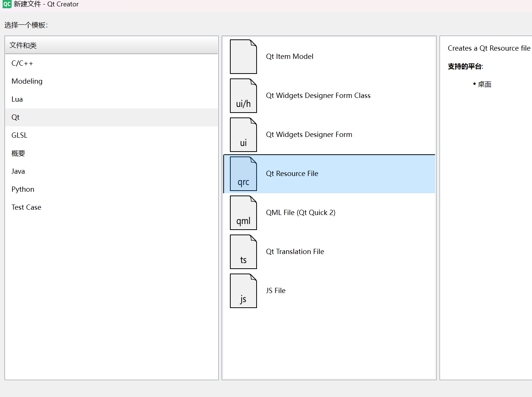Pick the Qt Widgets Designer Form label

[x=309, y=135]
